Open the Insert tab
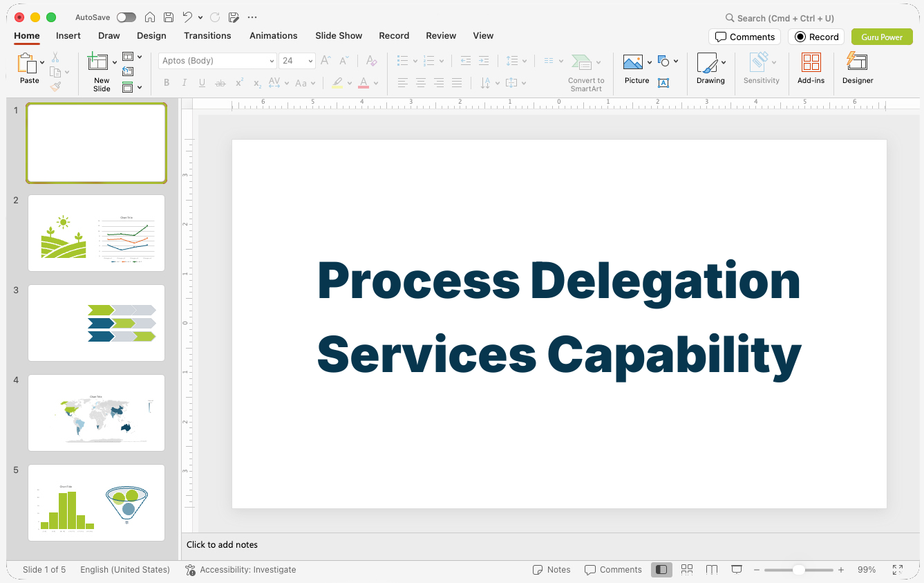 (x=68, y=36)
